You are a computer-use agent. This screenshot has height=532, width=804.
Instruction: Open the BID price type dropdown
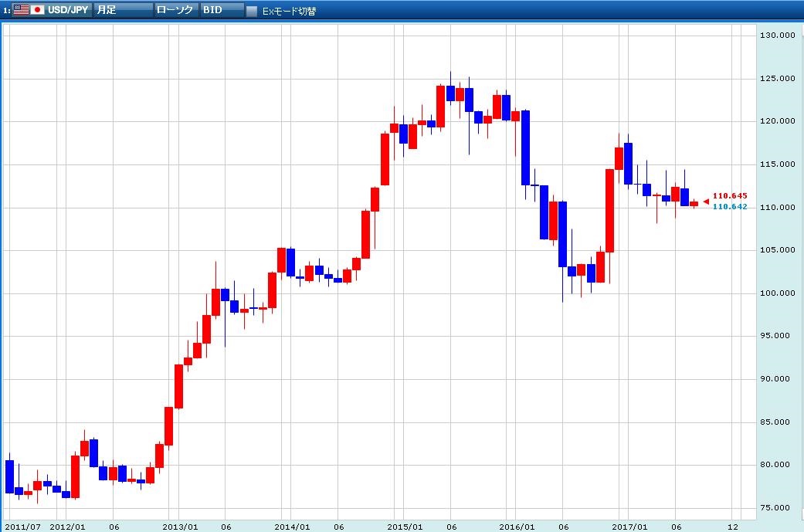point(222,10)
